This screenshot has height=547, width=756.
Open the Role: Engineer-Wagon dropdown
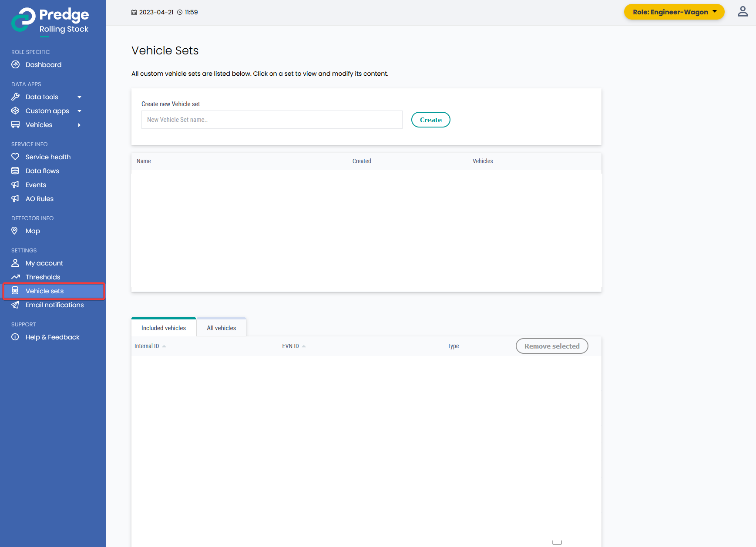coord(674,12)
